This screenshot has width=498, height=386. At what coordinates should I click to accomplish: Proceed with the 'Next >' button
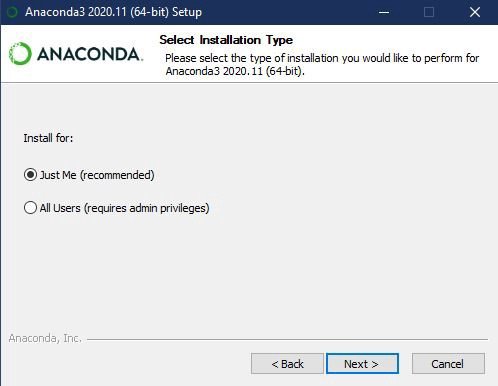(362, 364)
